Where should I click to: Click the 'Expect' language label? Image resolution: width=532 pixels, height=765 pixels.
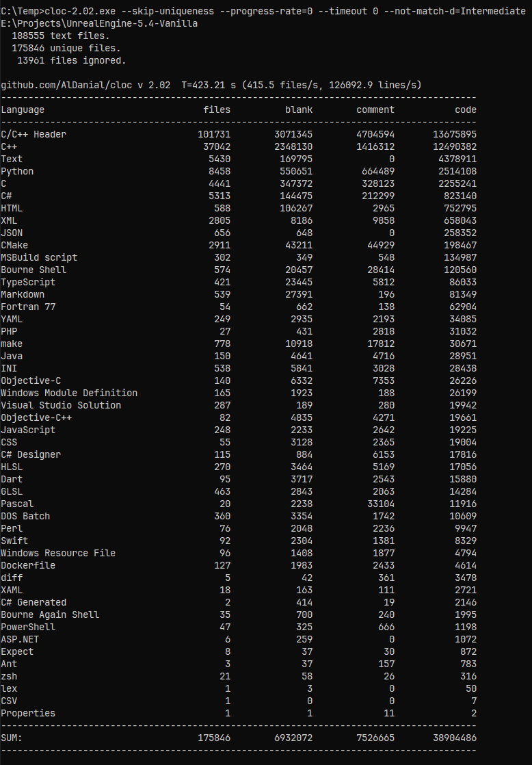[17, 651]
